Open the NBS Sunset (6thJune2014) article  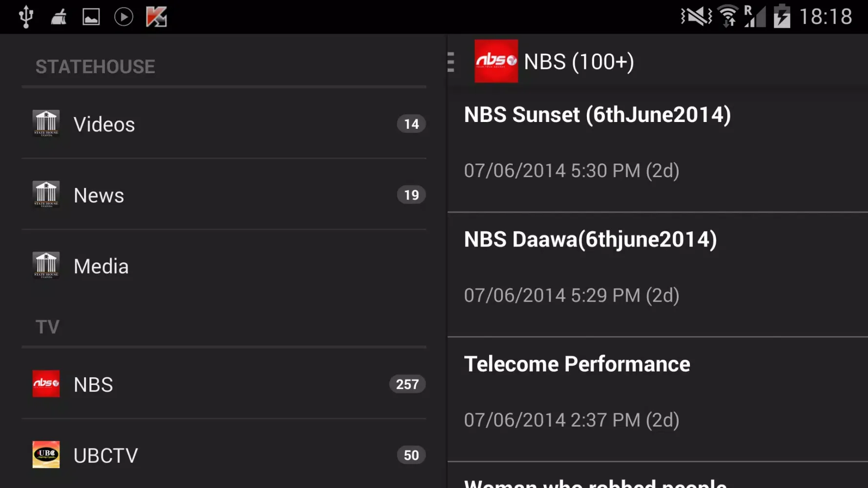coord(597,115)
